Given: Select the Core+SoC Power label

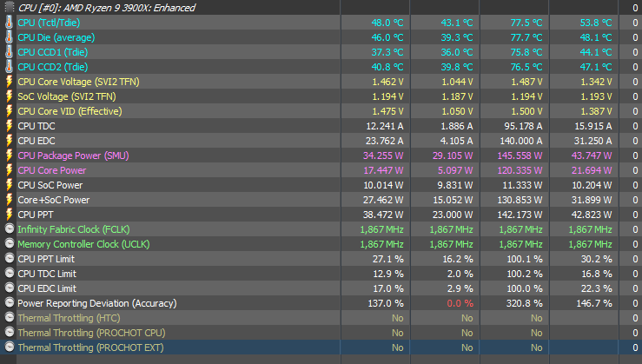Looking at the screenshot, I should (x=54, y=200).
